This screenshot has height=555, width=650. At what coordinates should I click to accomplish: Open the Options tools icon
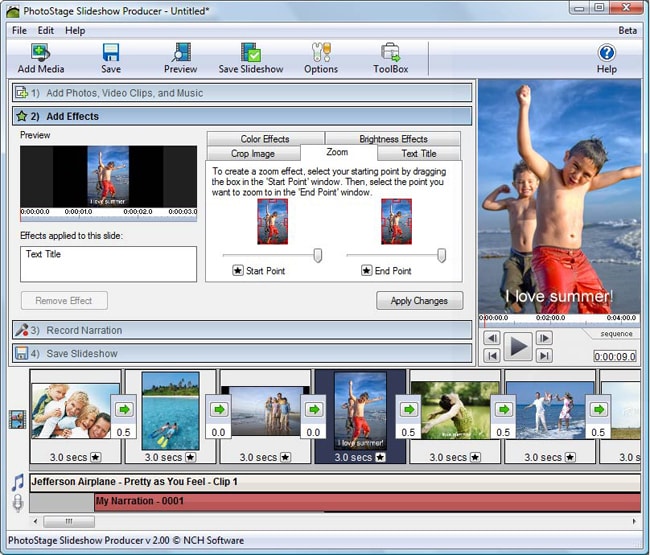pyautogui.click(x=321, y=52)
